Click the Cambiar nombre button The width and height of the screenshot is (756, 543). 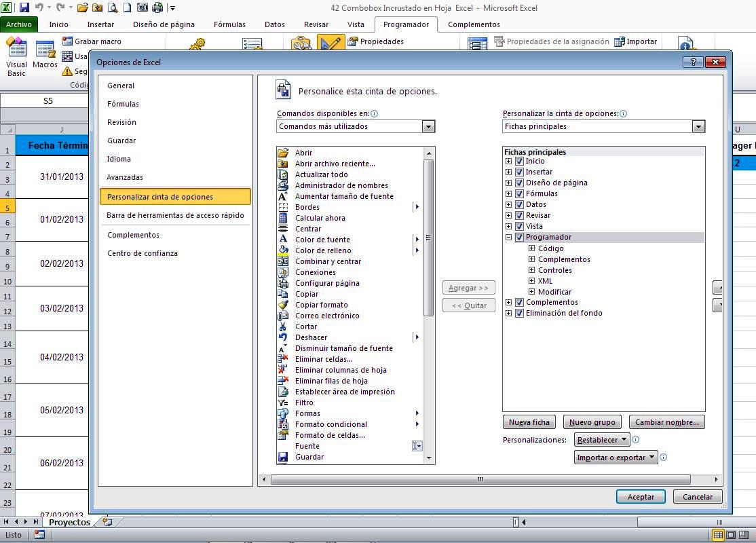(x=667, y=422)
